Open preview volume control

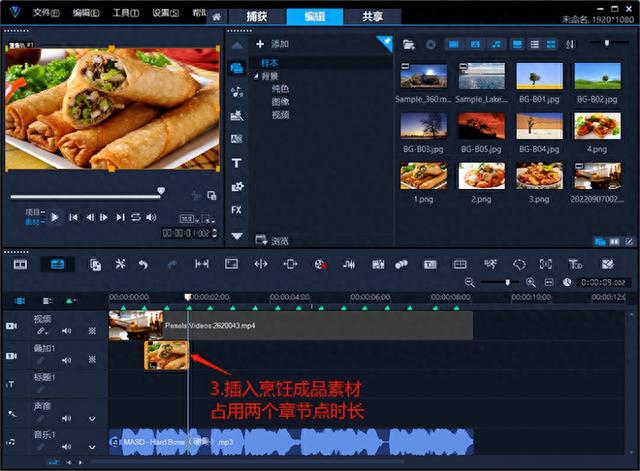pyautogui.click(x=151, y=217)
